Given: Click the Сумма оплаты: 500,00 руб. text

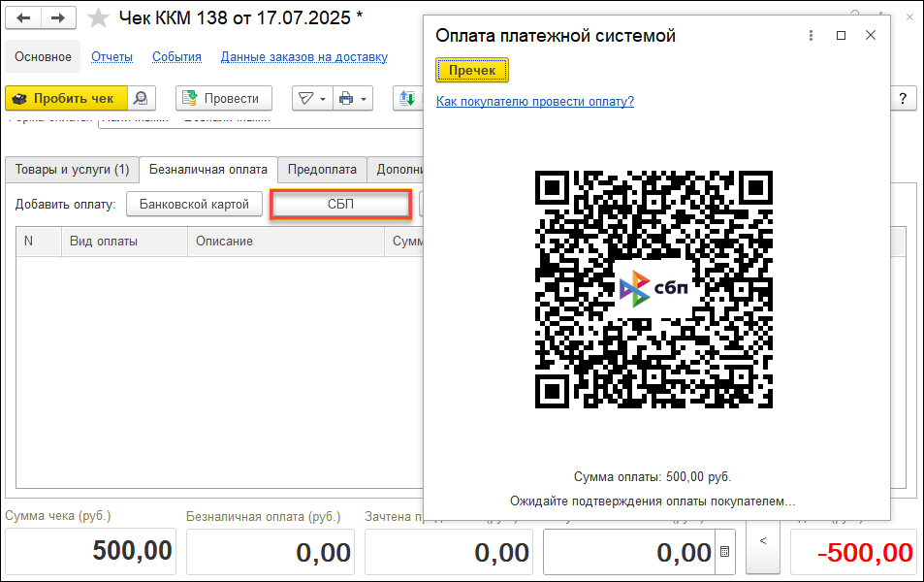Looking at the screenshot, I should click(653, 477).
